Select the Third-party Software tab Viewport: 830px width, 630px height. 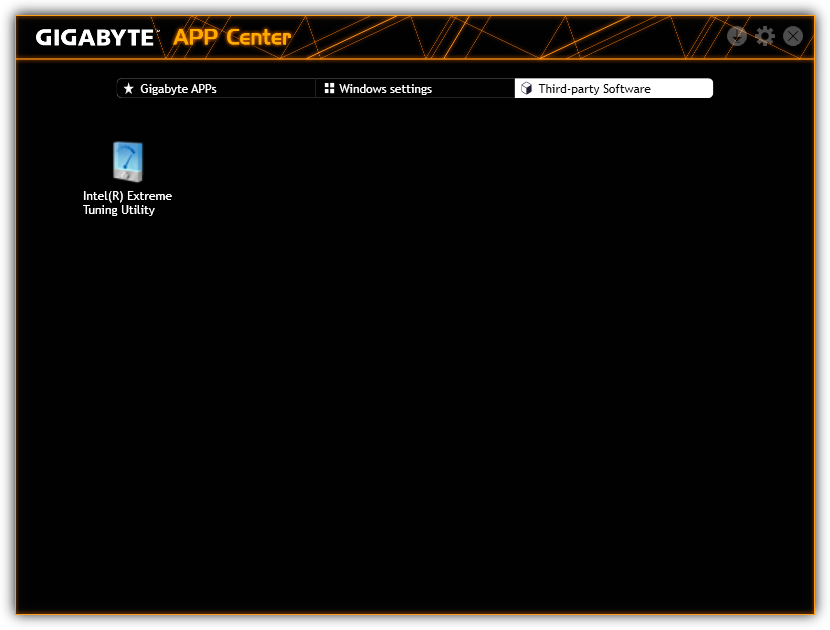click(x=614, y=88)
